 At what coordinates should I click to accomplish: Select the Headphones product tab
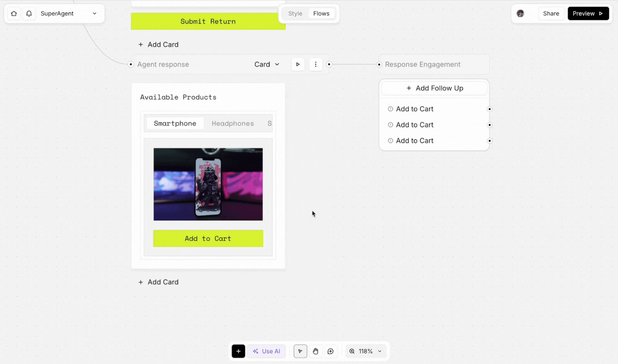point(233,123)
